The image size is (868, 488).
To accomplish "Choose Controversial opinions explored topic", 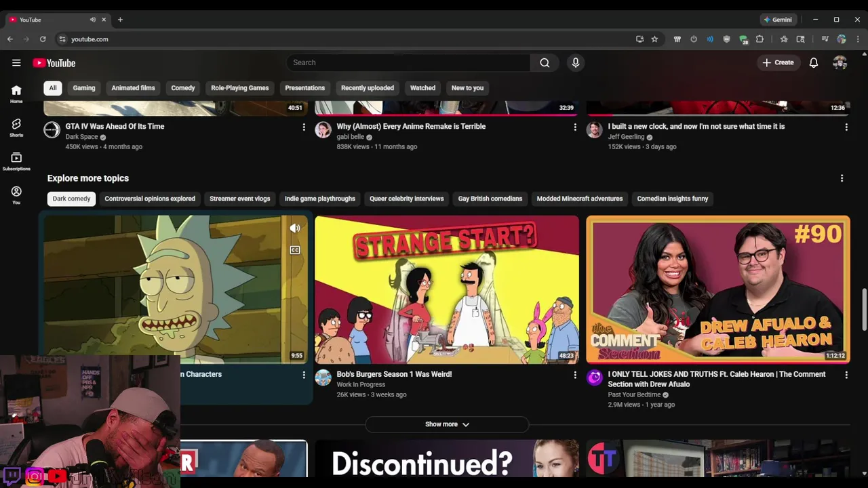I will pos(150,199).
